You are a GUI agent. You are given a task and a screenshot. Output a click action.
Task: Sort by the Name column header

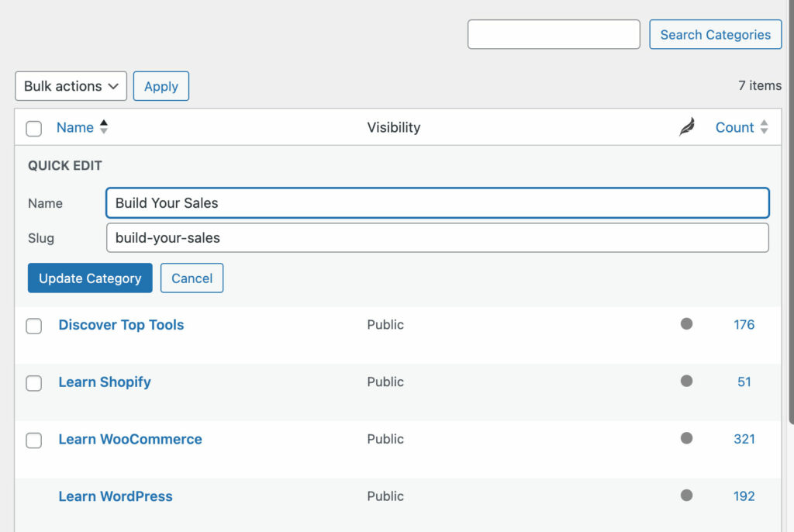coord(75,127)
